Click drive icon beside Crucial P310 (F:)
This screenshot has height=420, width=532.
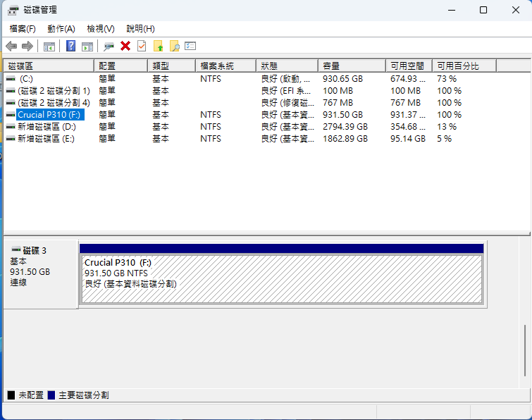(11, 115)
